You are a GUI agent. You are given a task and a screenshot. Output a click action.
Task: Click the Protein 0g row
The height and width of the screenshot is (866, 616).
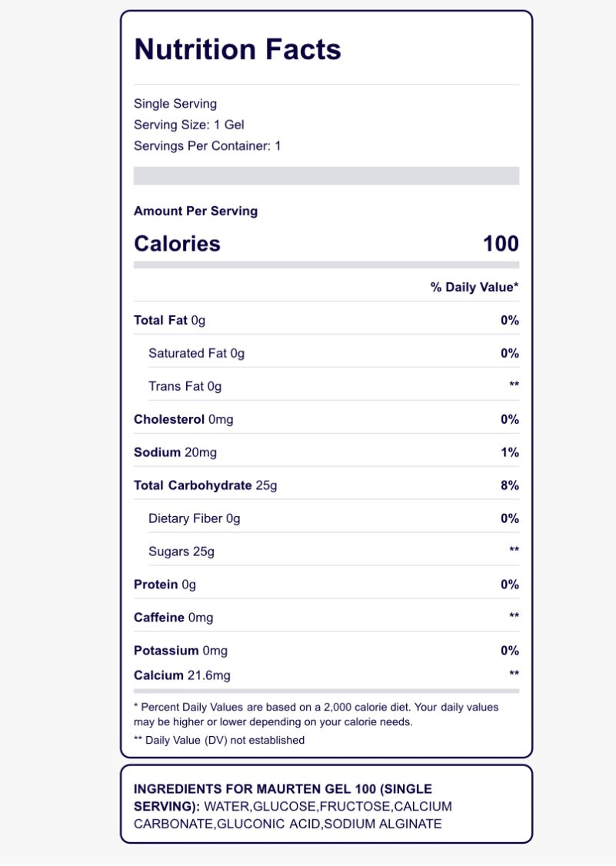coord(327,585)
